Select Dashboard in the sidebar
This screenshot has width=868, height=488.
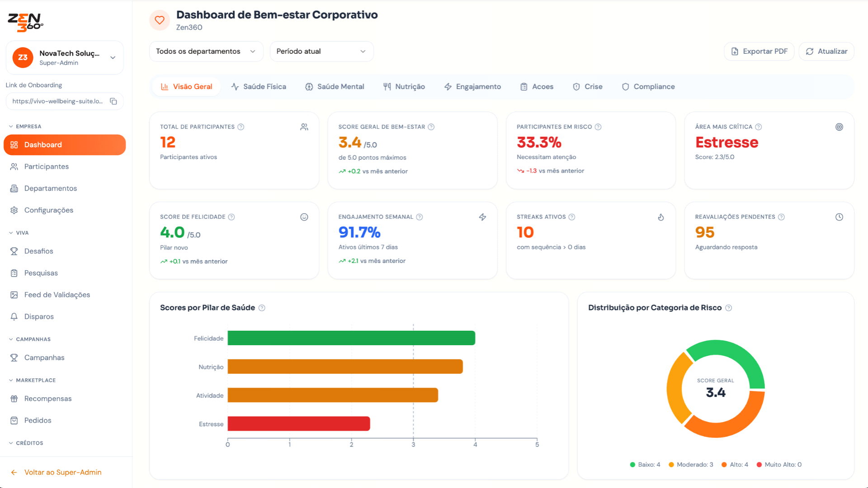tap(65, 145)
